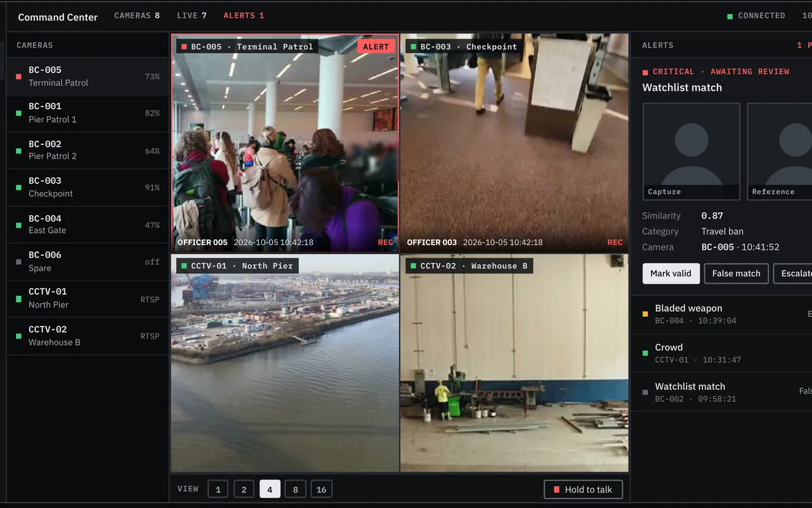Image resolution: width=812 pixels, height=508 pixels.
Task: Open the Bladed weapon BC-004 alert
Action: tap(722, 314)
